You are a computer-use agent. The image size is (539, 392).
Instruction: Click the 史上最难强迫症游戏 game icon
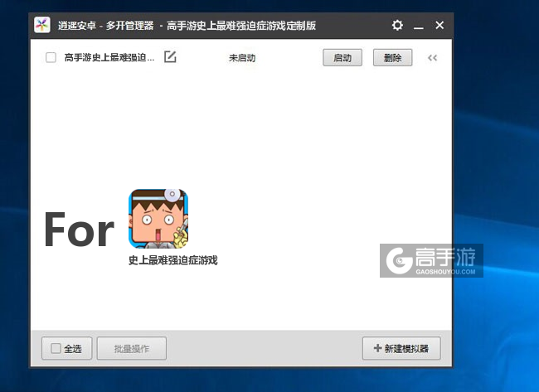coord(158,219)
